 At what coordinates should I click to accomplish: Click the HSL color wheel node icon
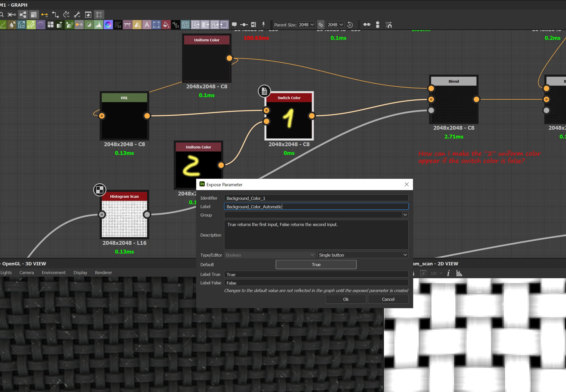click(108, 25)
